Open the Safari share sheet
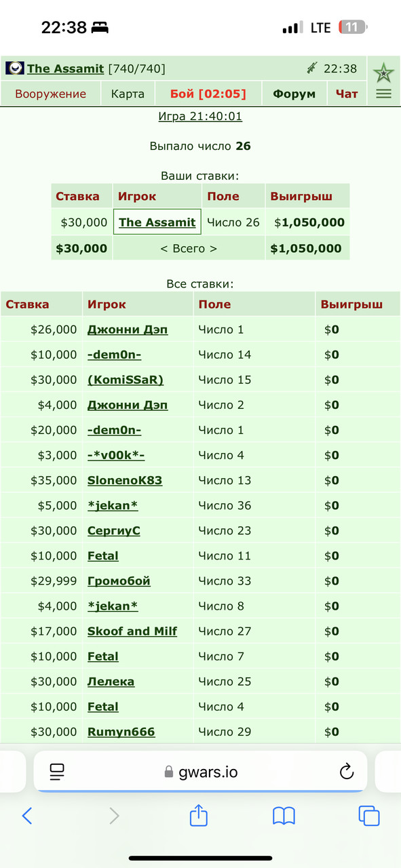 pyautogui.click(x=198, y=815)
